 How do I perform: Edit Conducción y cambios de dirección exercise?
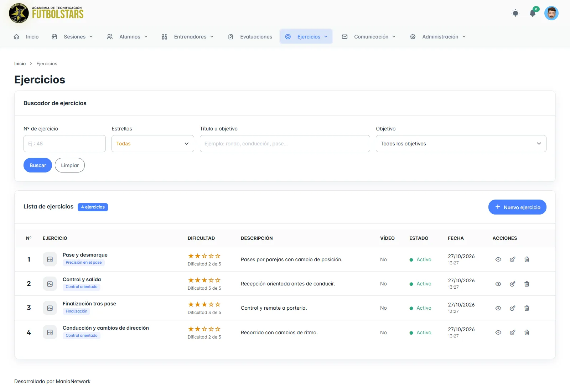(512, 332)
